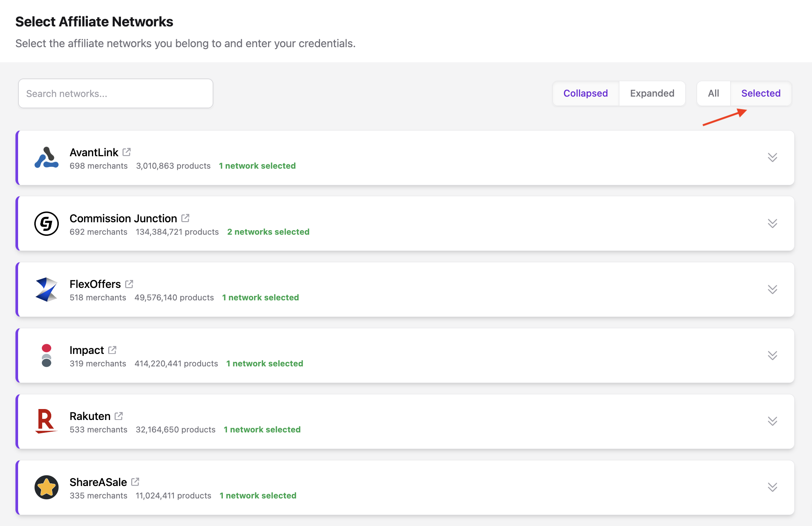
Task: Open Impact external site icon
Action: click(112, 350)
